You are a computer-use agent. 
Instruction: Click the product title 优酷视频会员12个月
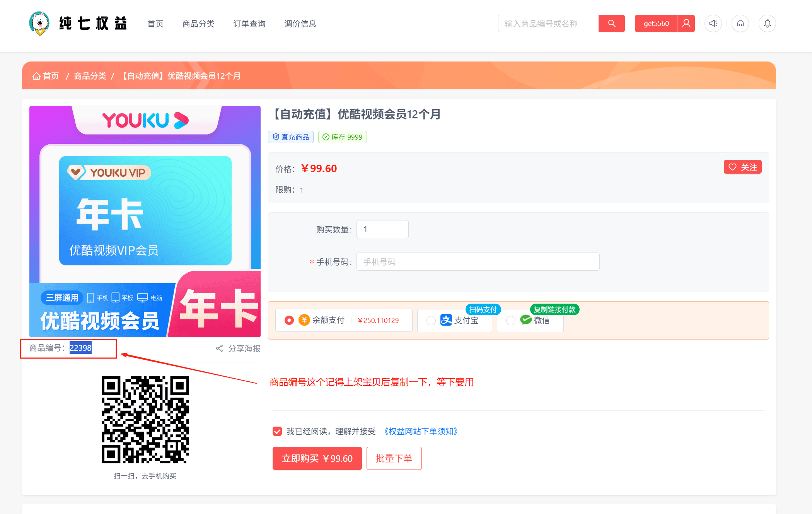coord(356,114)
